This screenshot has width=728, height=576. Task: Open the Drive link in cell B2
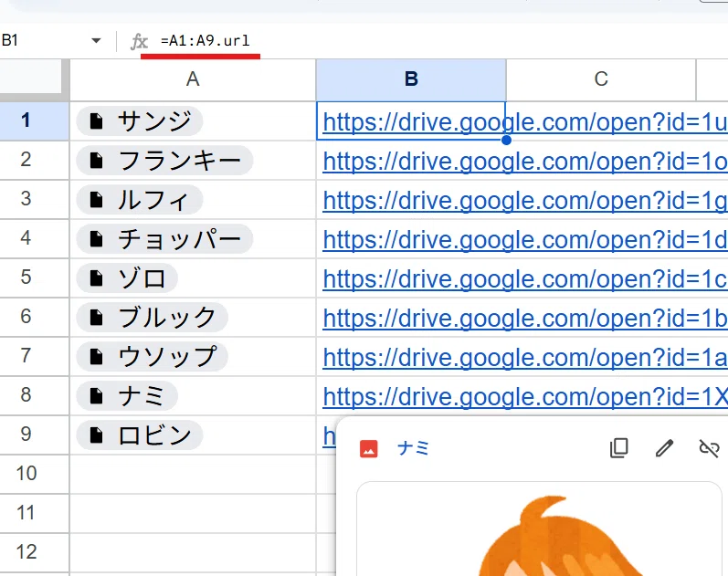click(524, 162)
